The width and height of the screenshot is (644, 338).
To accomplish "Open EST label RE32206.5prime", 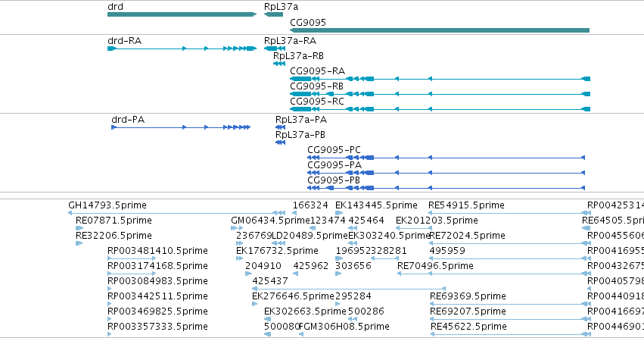I will tap(114, 236).
